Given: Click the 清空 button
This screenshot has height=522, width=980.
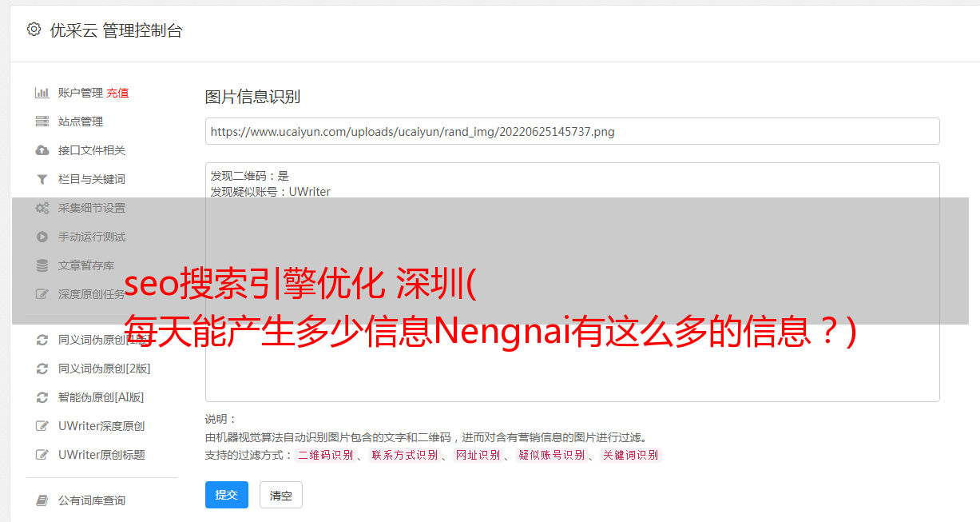Looking at the screenshot, I should point(281,496).
